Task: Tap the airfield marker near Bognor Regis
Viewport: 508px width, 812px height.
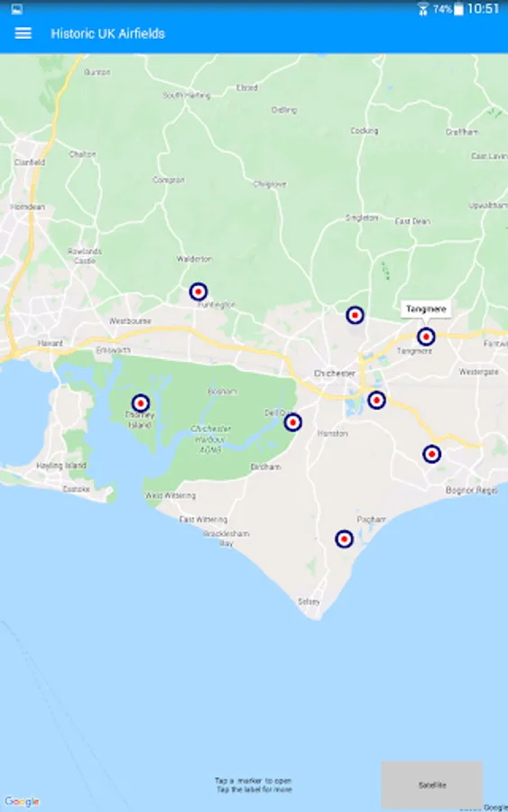Action: tap(432, 454)
